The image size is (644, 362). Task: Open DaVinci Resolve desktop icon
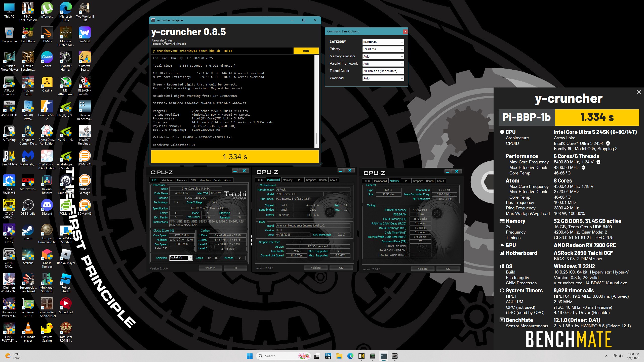point(47,185)
